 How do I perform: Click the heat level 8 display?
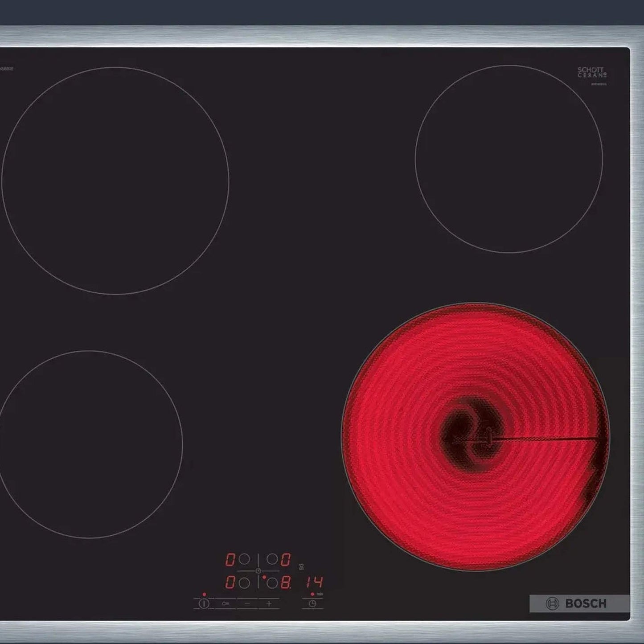click(286, 582)
